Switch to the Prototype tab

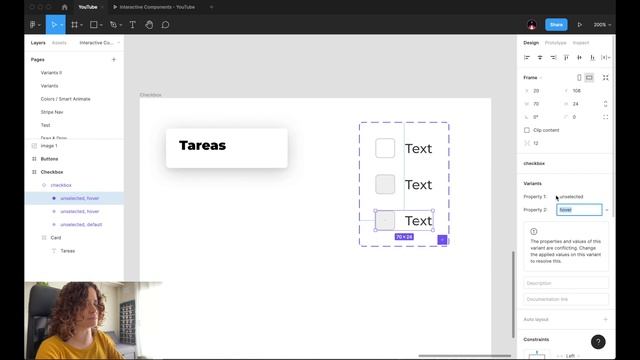pyautogui.click(x=556, y=43)
